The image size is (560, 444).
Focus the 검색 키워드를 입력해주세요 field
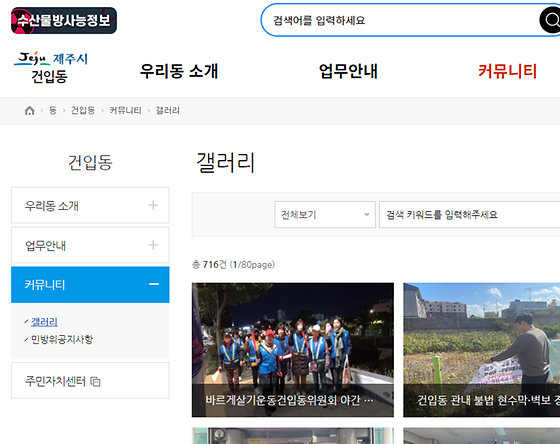pyautogui.click(x=469, y=214)
